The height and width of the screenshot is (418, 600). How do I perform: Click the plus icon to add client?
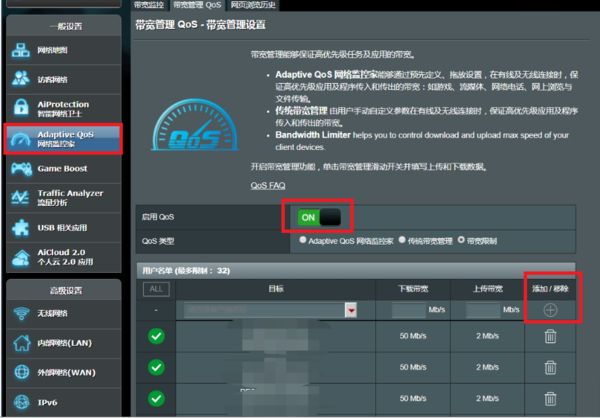tap(550, 310)
